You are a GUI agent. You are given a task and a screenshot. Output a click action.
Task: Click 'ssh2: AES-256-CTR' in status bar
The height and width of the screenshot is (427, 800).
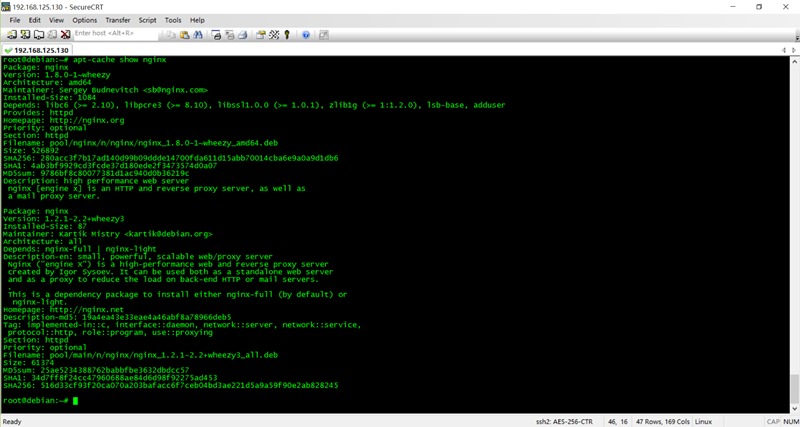pyautogui.click(x=564, y=422)
